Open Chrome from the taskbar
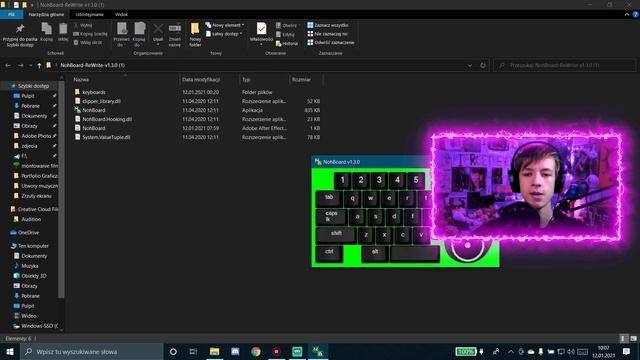The width and height of the screenshot is (640, 360). (256, 351)
